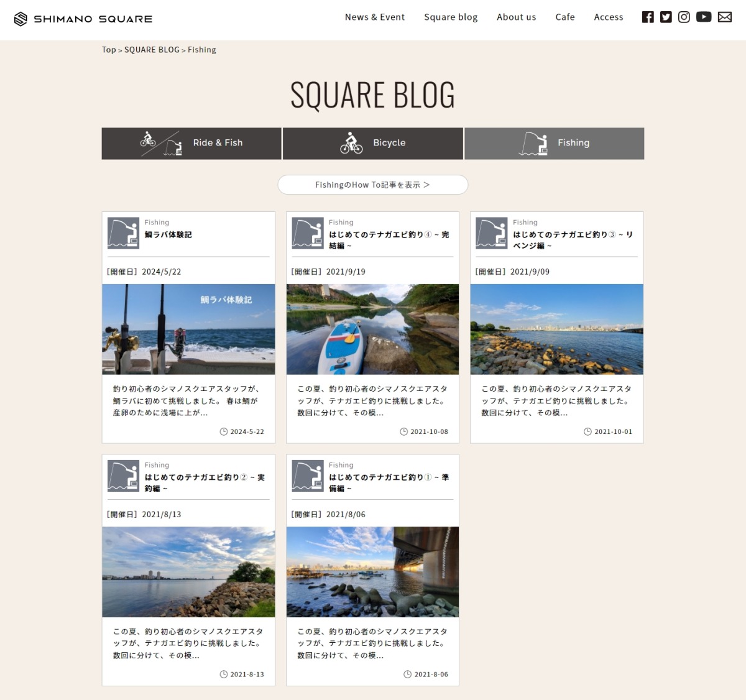
Task: Open the Twitter icon in header
Action: point(666,17)
